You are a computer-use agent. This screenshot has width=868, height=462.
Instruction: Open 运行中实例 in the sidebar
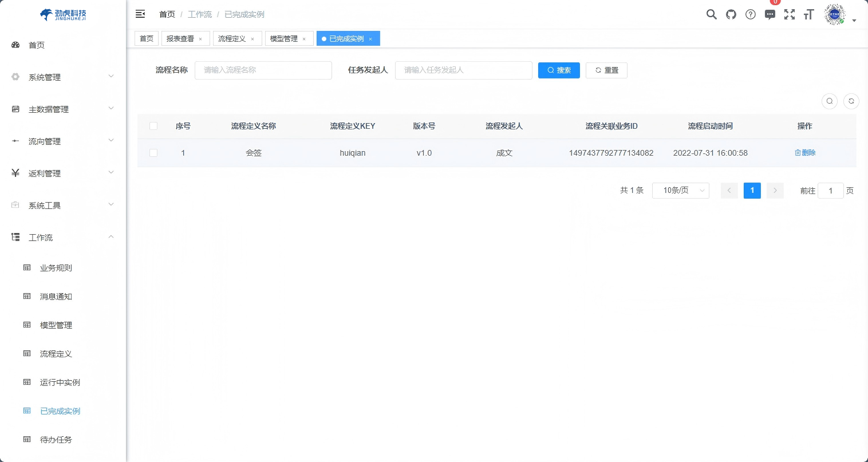tap(60, 382)
